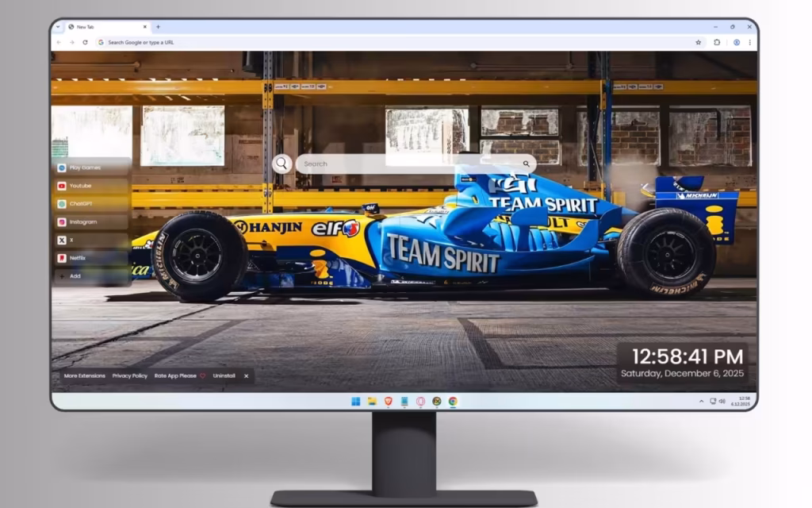Open the Play Games shortcut

91,167
